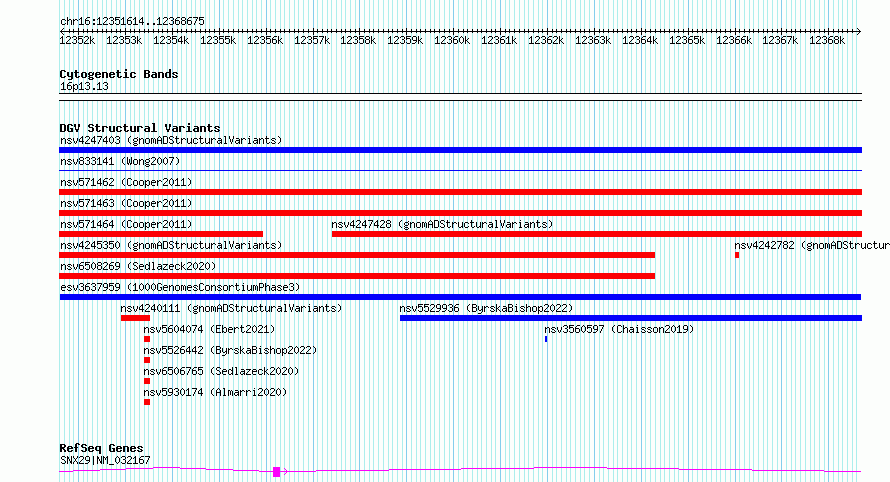Open the nsv5526442 (ByrskaBishop2022) label
The image size is (890, 482).
[x=230, y=350]
